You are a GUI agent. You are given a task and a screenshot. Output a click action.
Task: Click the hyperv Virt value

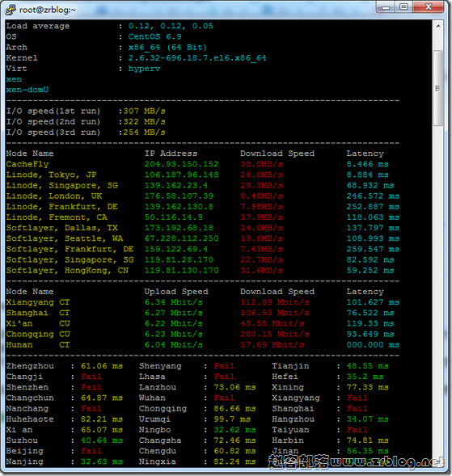(144, 69)
